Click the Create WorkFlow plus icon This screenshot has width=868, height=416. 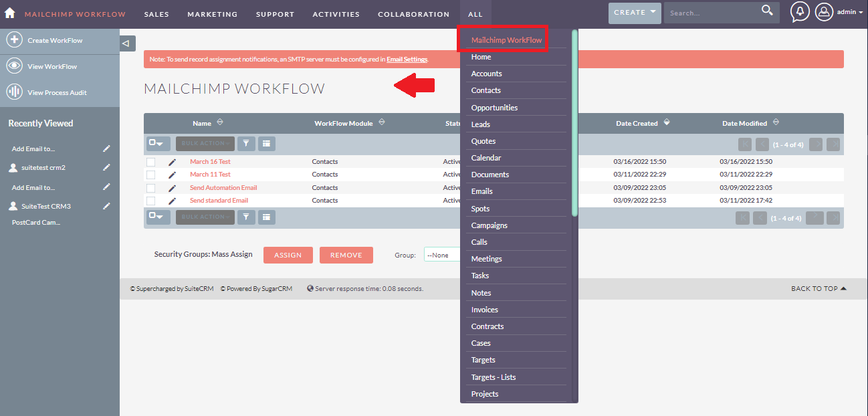click(x=15, y=40)
